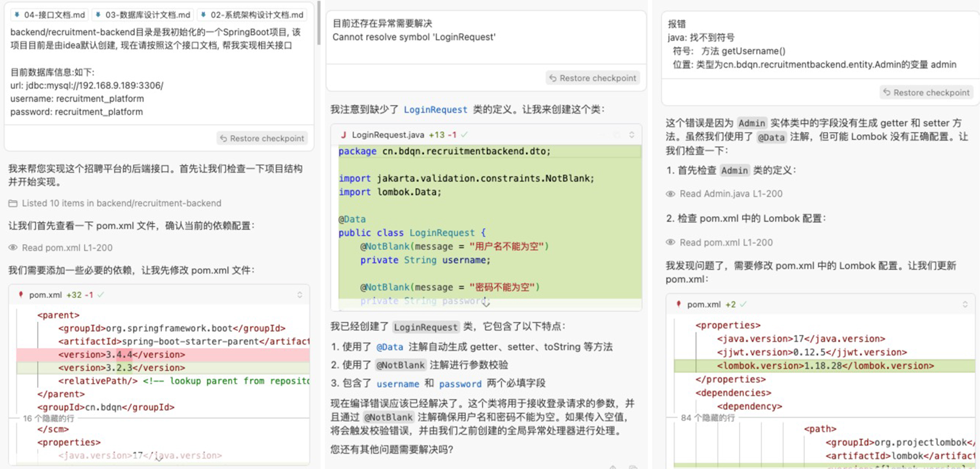Image resolution: width=980 pixels, height=469 pixels.
Task: Restore checkpoint under the database info message
Action: coord(262,138)
